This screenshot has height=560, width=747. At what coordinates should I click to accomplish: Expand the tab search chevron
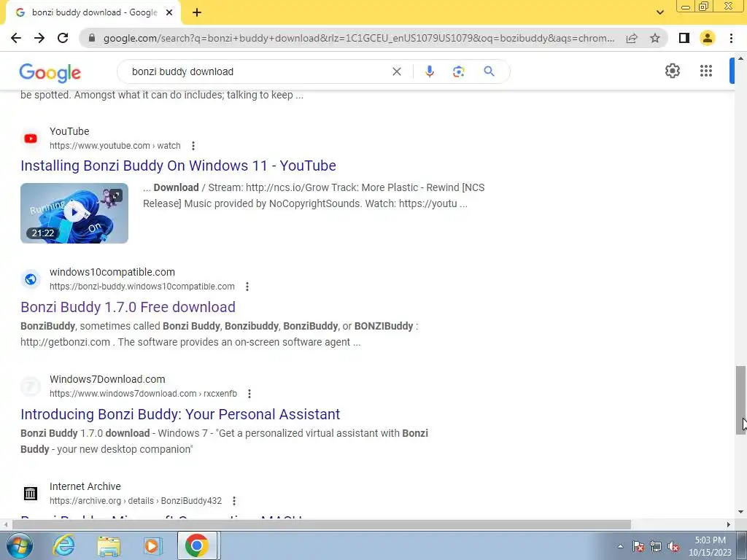[x=659, y=12]
